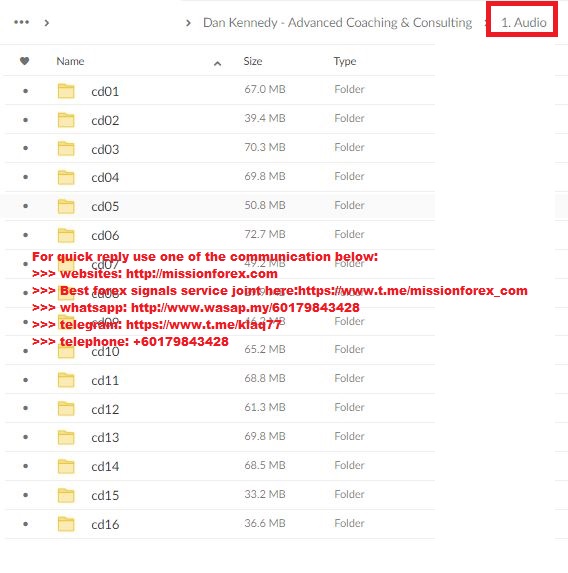This screenshot has height=573, width=568.
Task: Click the cd11 folder name
Action: (x=105, y=380)
